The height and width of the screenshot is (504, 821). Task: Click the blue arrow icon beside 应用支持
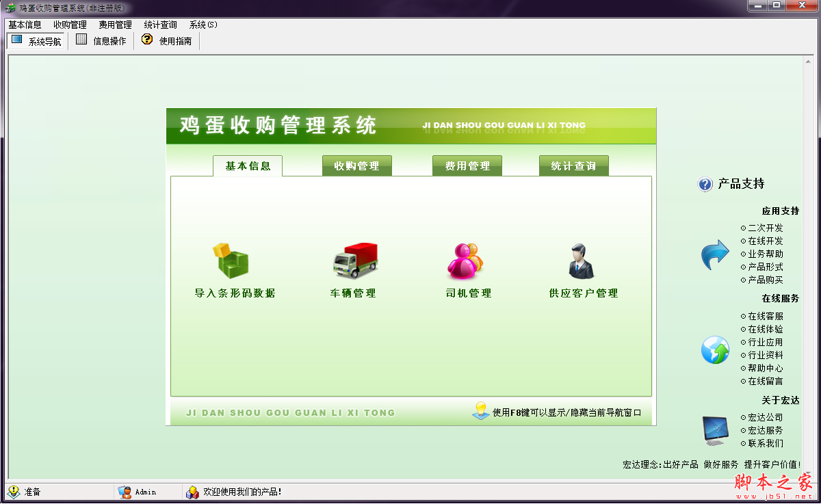pyautogui.click(x=714, y=254)
